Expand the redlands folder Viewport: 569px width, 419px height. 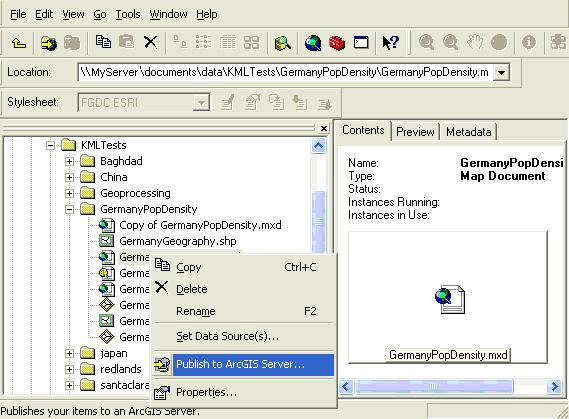pos(69,369)
